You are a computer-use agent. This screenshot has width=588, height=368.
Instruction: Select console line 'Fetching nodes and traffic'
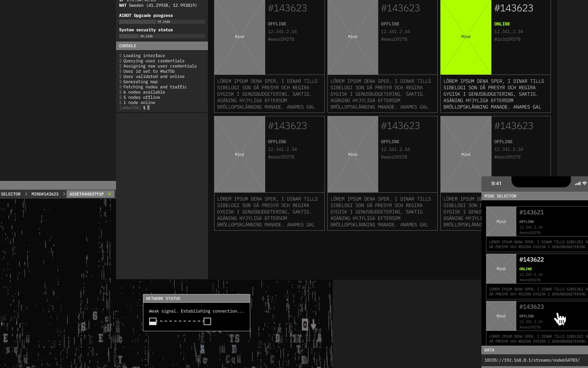[x=155, y=87]
